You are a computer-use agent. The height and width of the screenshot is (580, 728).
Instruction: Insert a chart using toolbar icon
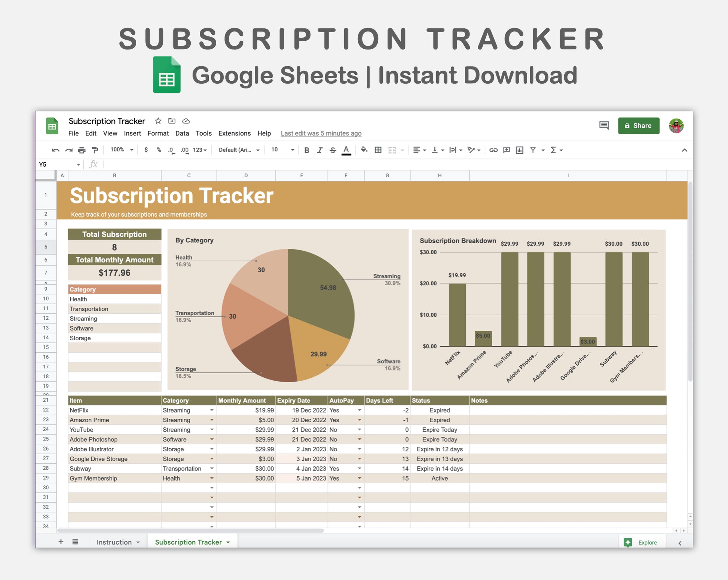tap(519, 150)
